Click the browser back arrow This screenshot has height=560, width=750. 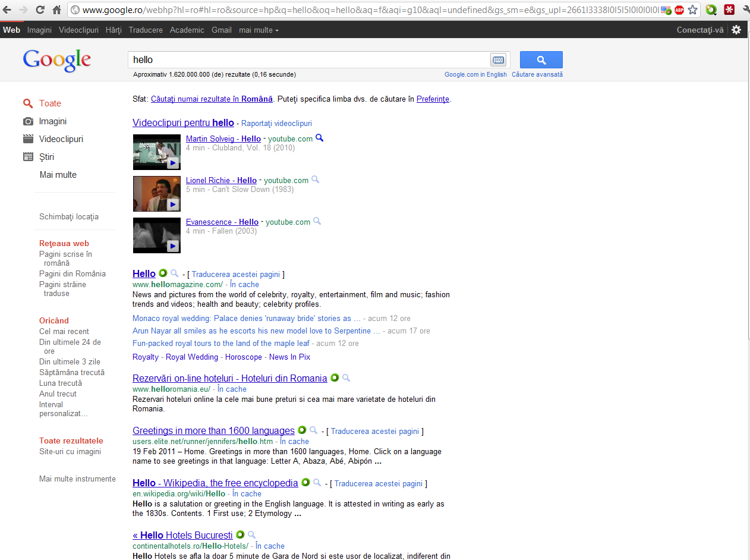pos(7,10)
